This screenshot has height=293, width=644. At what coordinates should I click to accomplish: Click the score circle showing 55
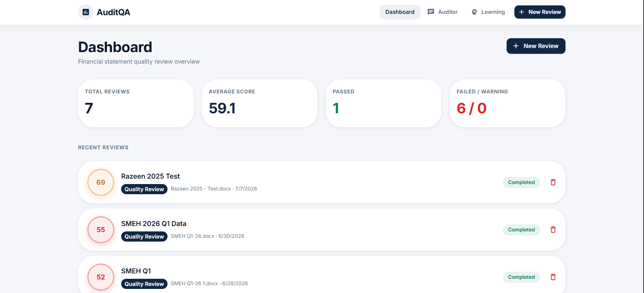101,230
